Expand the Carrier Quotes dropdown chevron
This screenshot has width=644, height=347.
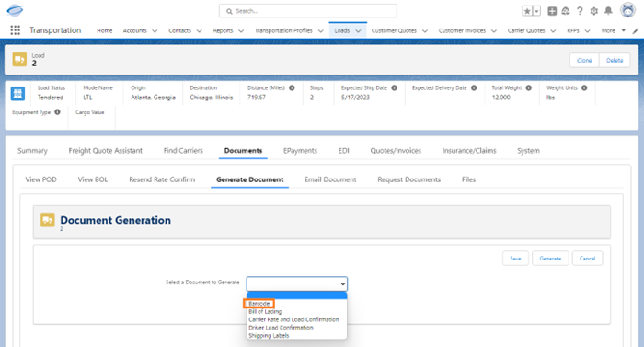553,31
